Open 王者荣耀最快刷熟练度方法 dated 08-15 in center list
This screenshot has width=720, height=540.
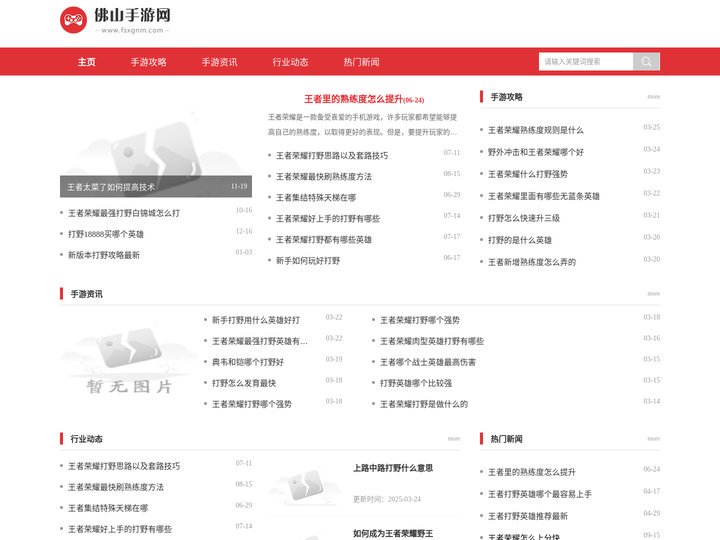click(324, 177)
